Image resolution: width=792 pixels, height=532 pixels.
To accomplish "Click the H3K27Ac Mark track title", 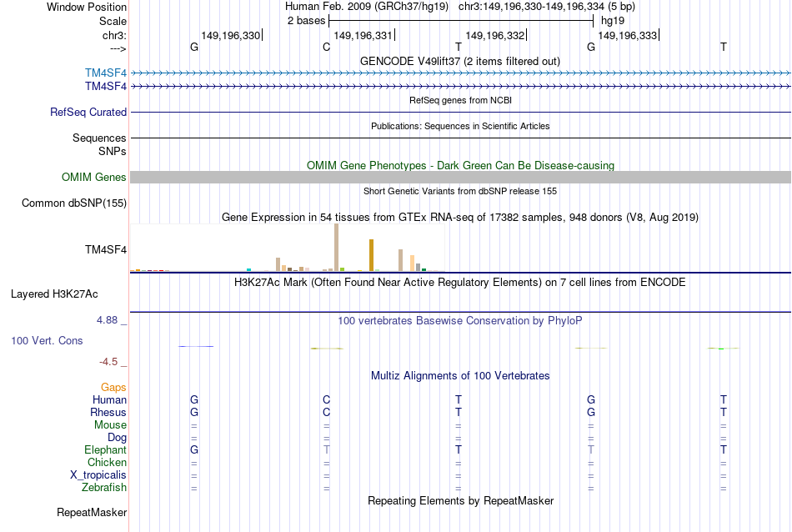I will [459, 282].
